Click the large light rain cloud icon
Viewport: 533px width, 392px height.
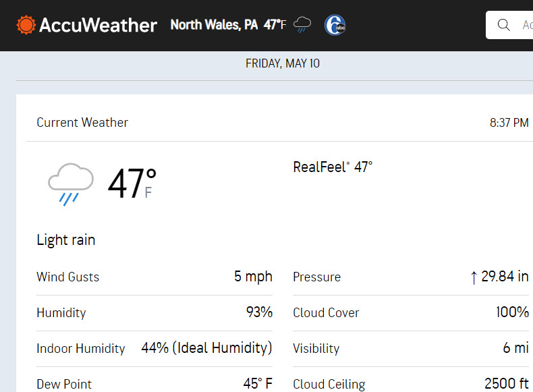tap(70, 185)
